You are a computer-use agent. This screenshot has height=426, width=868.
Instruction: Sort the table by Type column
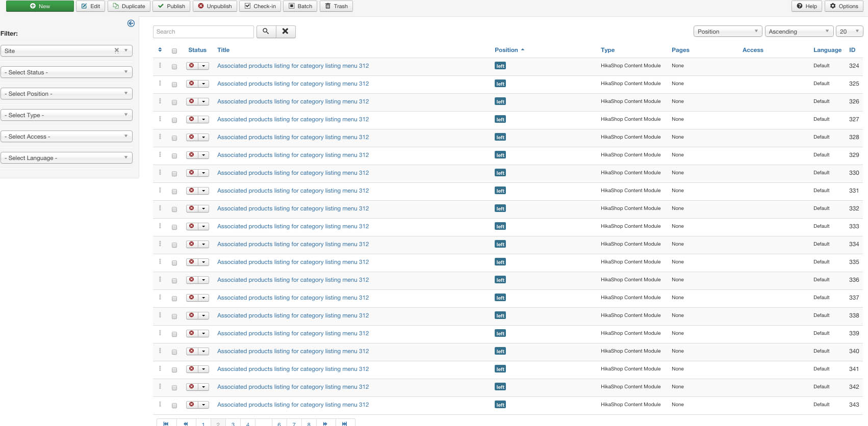607,50
